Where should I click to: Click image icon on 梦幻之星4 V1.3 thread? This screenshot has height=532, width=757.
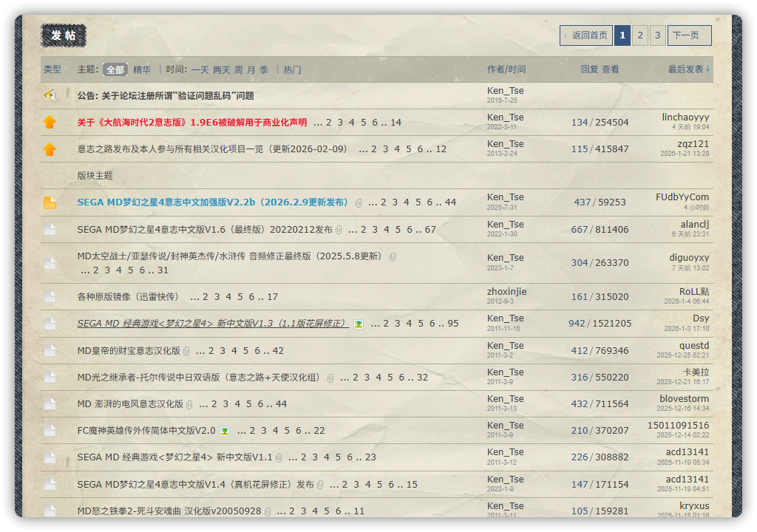pos(359,324)
